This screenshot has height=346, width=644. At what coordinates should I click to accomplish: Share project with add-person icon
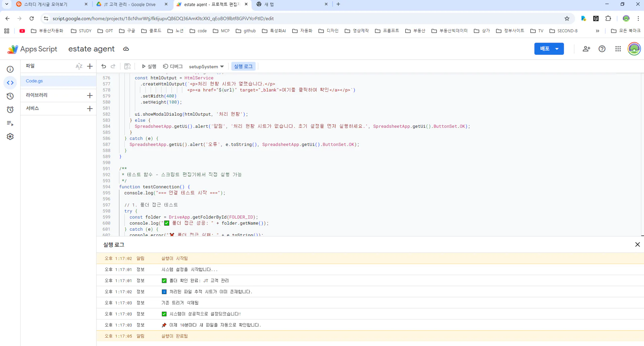click(586, 49)
